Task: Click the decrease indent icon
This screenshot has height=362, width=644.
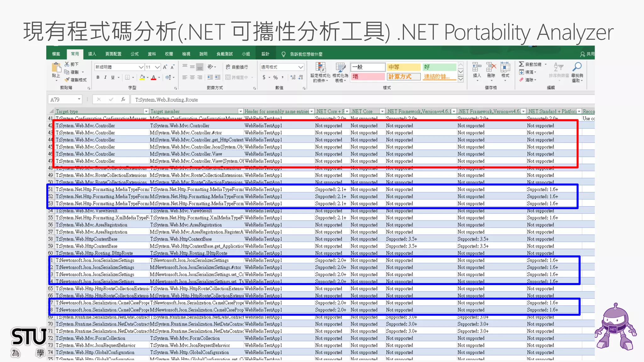Action: (x=210, y=77)
